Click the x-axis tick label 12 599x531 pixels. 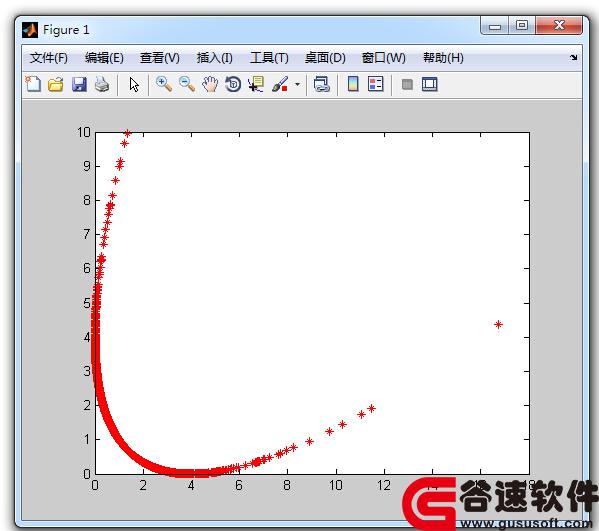pos(384,486)
